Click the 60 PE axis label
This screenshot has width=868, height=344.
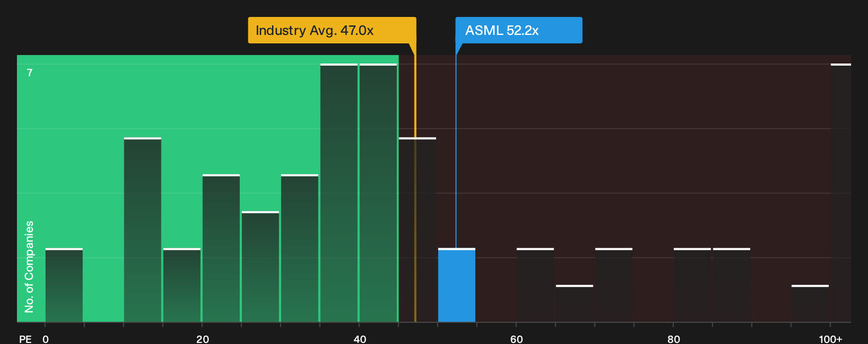517,339
